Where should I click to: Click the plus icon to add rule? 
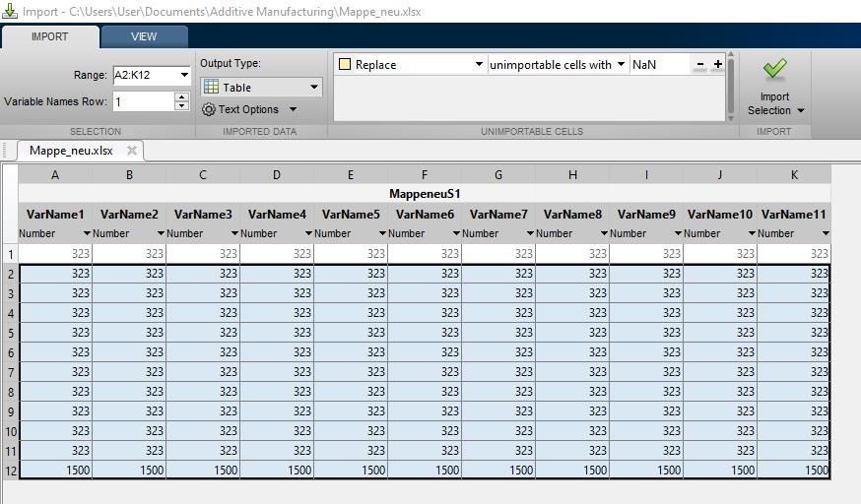718,65
